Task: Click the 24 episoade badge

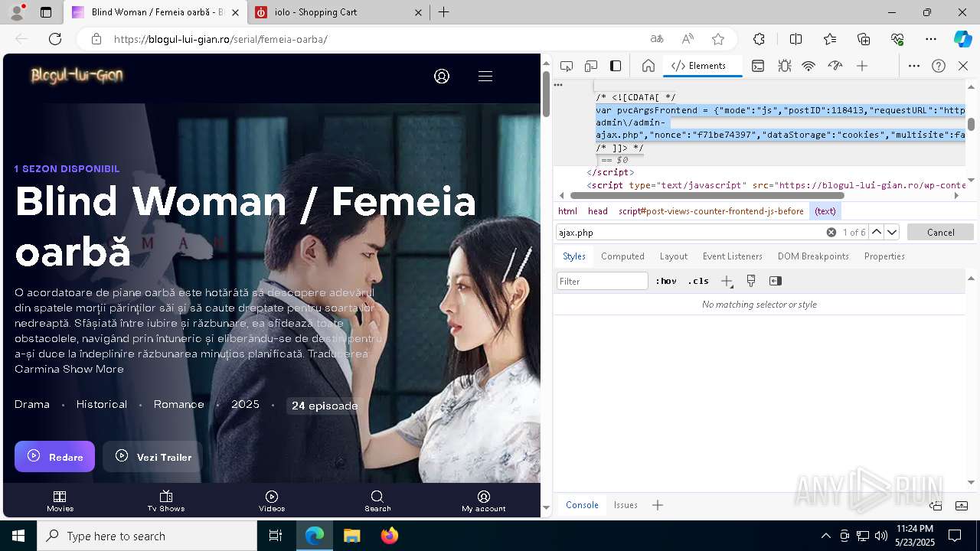Action: 325,406
